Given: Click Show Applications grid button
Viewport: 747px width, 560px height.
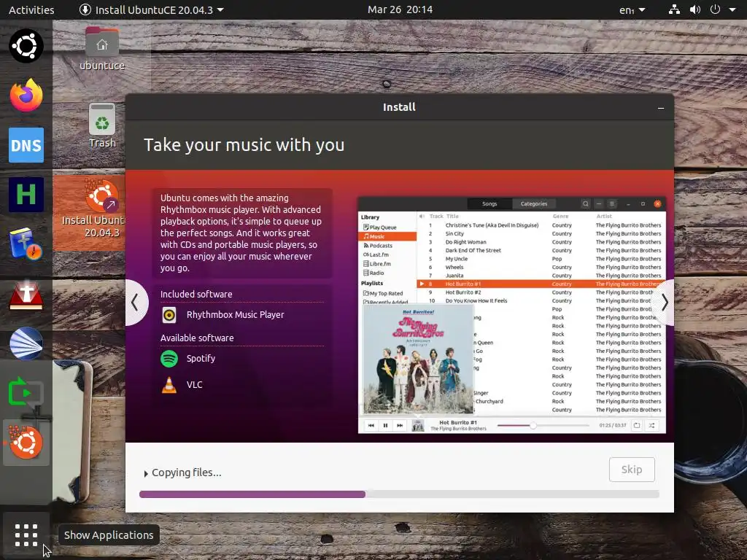Looking at the screenshot, I should 26,535.
